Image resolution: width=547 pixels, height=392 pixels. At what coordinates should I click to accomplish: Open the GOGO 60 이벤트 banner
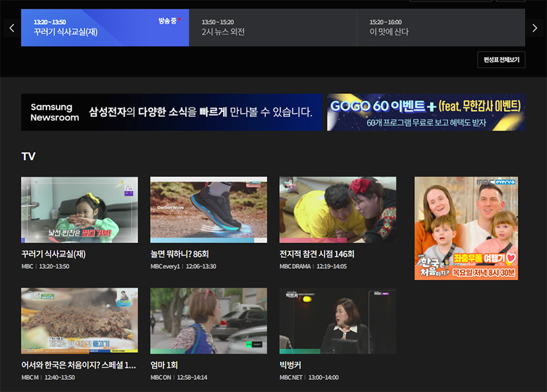426,112
